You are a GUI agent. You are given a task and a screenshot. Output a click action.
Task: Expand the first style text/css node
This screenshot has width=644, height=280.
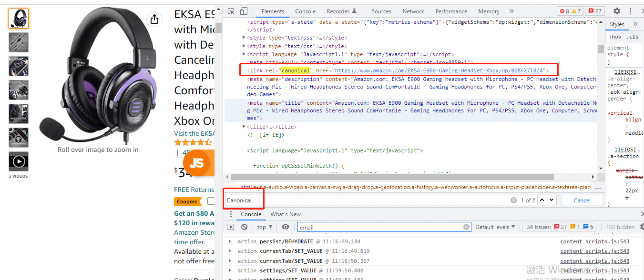click(x=245, y=38)
